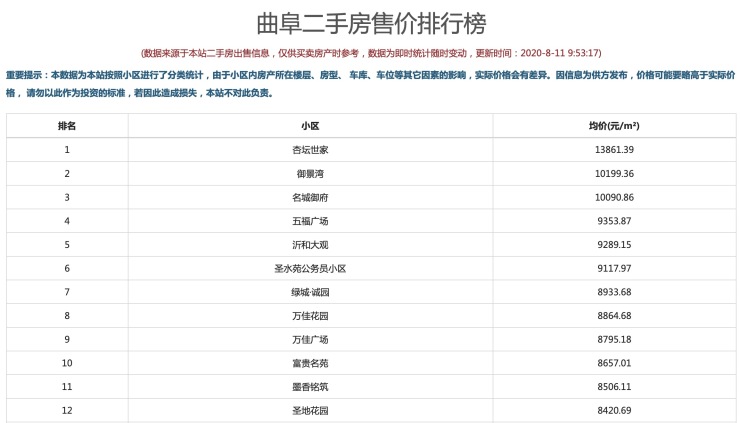The image size is (740, 423).
Task: Select community name 圣水苑公务员小区
Action: click(x=310, y=269)
